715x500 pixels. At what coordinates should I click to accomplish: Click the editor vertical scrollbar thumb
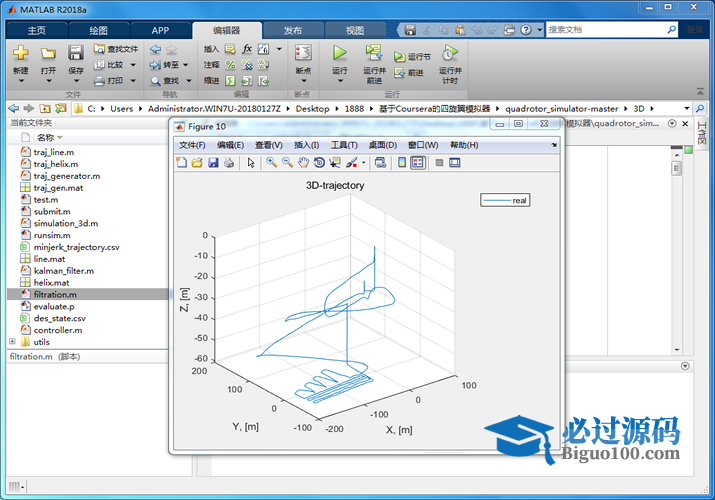[677, 169]
